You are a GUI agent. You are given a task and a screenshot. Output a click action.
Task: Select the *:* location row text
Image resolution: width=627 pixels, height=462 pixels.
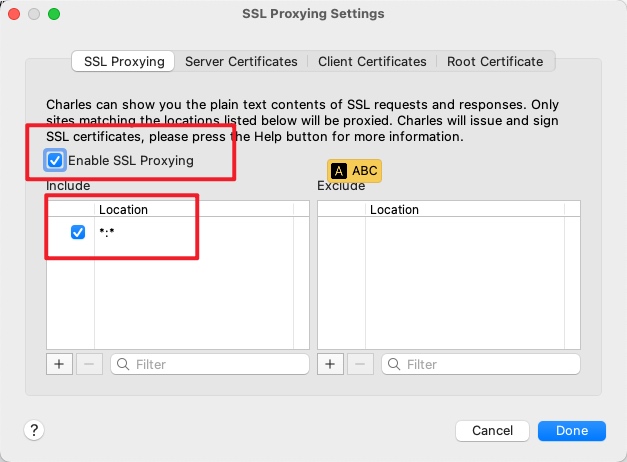pyautogui.click(x=107, y=232)
